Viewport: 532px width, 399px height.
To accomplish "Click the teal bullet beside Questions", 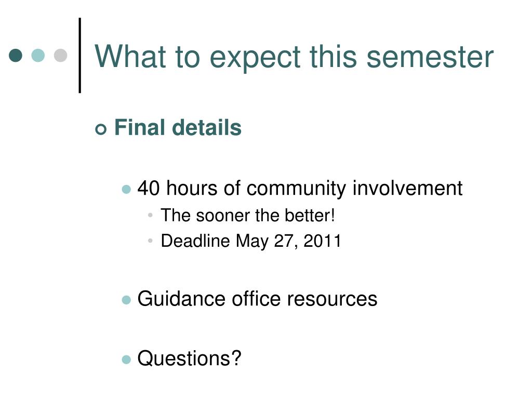I will click(x=126, y=360).
